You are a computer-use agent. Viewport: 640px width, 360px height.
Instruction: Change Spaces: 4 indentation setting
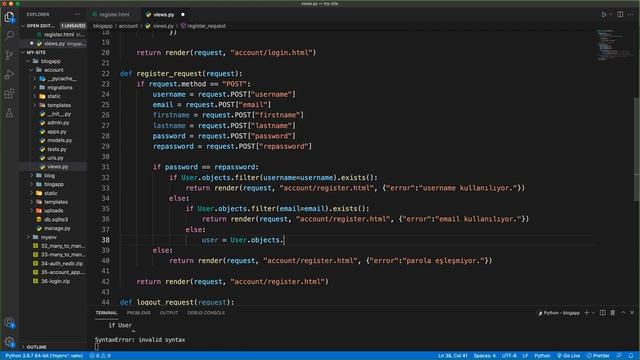pyautogui.click(x=484, y=356)
